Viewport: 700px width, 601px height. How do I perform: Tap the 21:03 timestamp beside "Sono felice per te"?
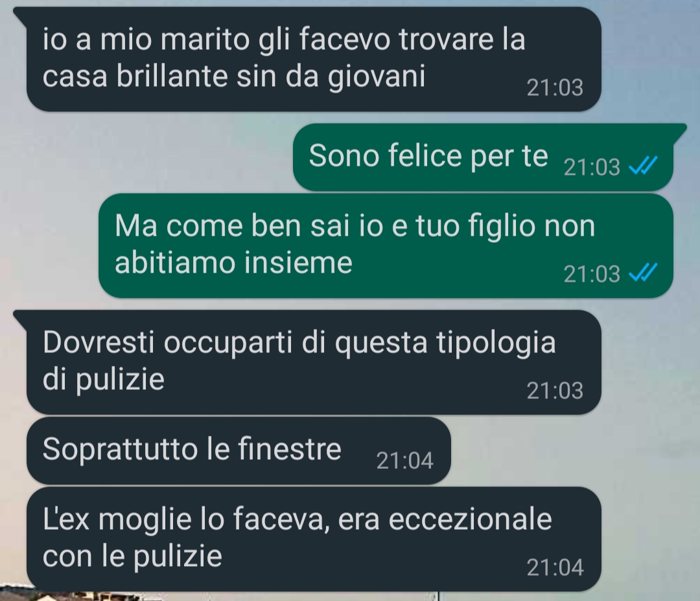coord(592,167)
